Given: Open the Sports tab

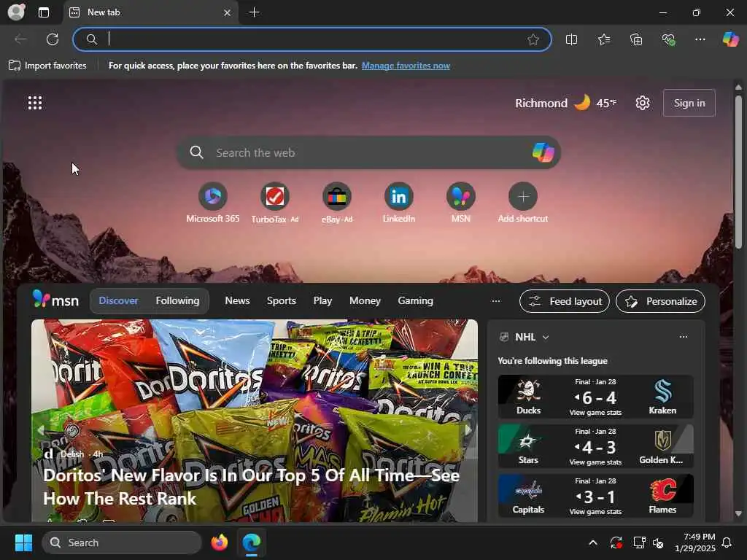Looking at the screenshot, I should tap(281, 301).
